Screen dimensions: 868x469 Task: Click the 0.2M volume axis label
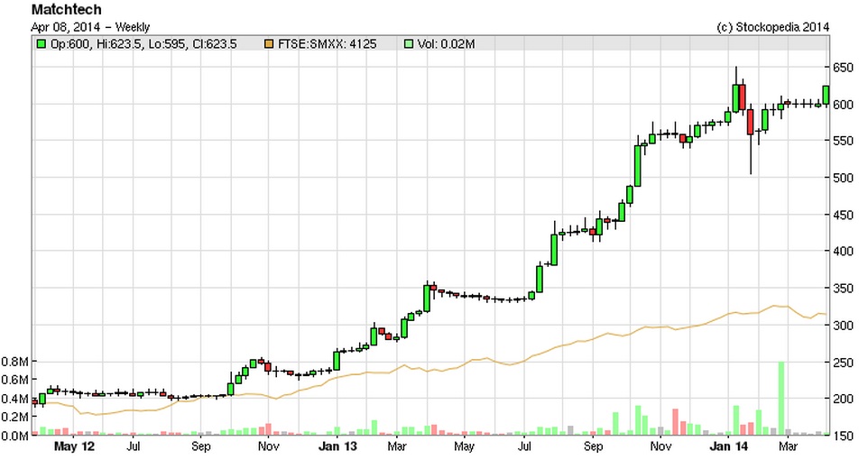[x=15, y=417]
